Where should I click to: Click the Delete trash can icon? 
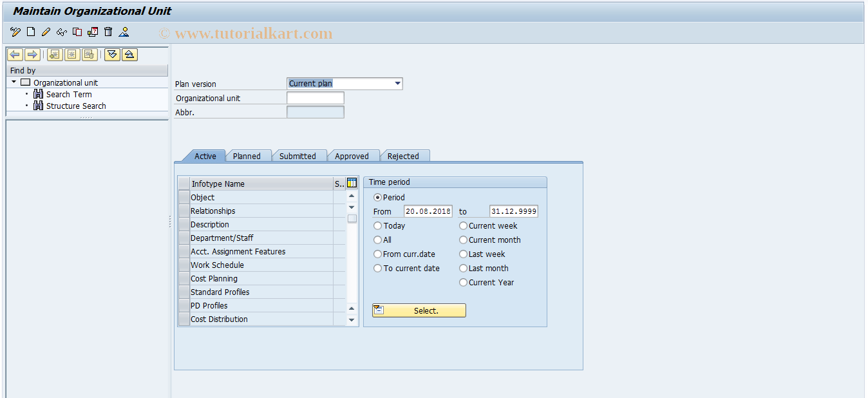(108, 33)
